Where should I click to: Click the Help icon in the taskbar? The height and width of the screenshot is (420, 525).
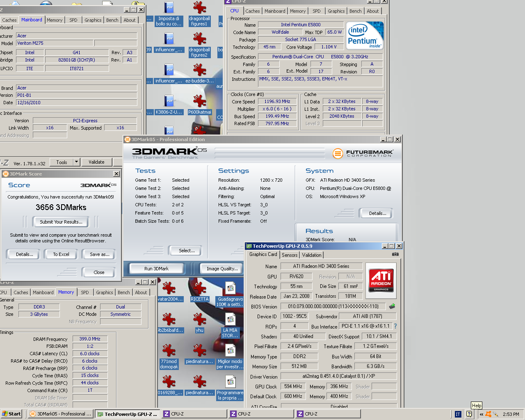pos(469,414)
